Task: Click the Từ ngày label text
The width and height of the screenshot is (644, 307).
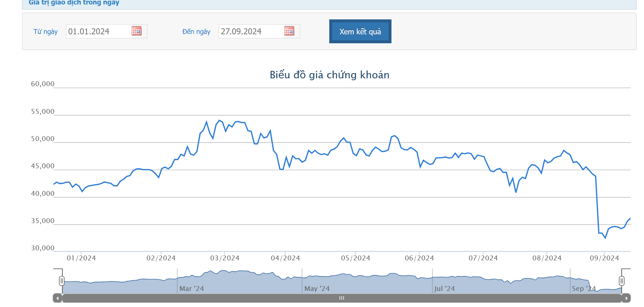Action: 45,32
